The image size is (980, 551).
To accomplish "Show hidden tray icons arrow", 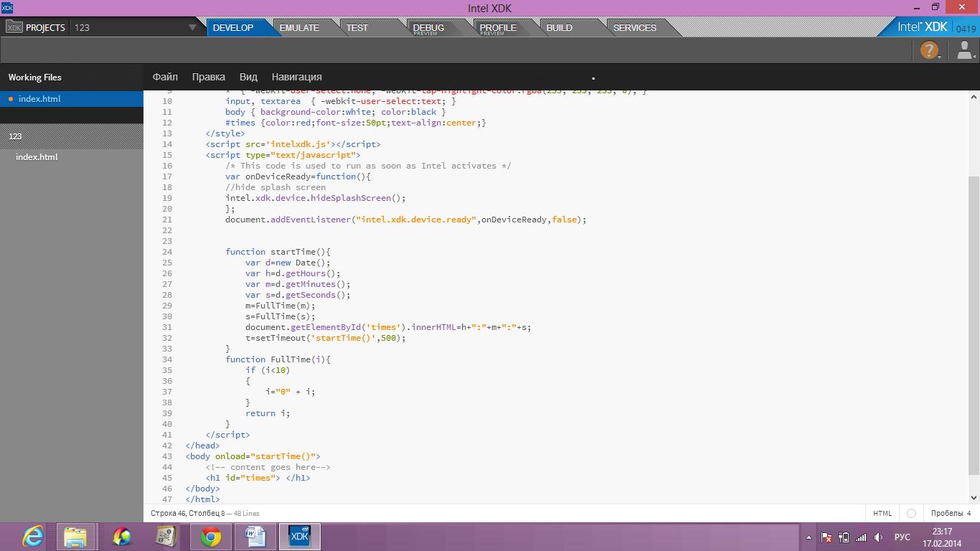I will coord(809,537).
